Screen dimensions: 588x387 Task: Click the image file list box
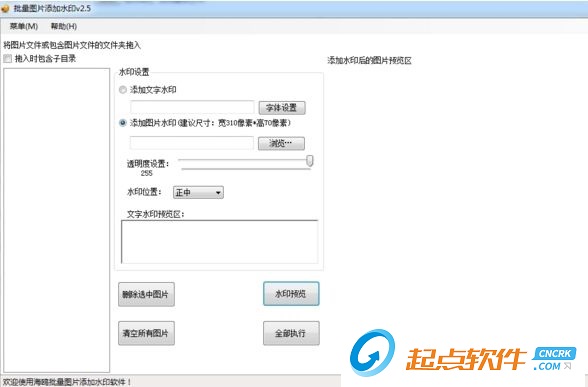point(57,220)
